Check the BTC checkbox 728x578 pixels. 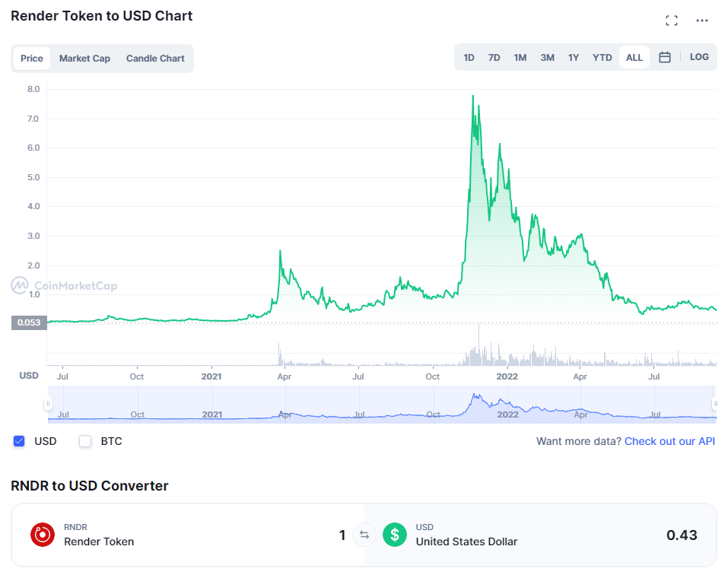click(85, 441)
